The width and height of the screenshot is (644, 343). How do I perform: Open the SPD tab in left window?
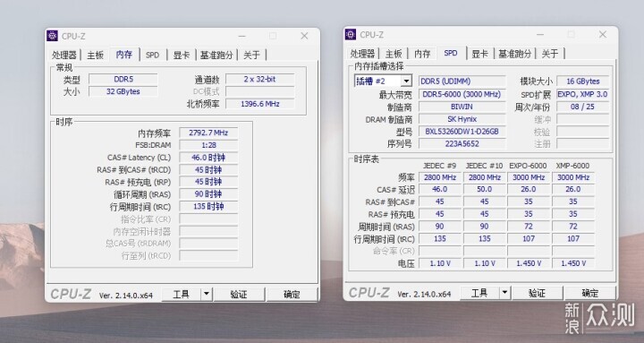point(152,55)
